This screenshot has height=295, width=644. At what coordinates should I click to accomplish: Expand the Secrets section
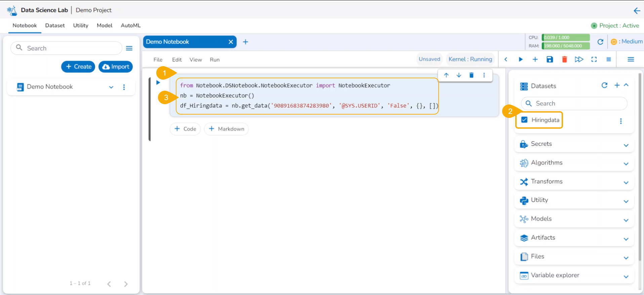point(626,145)
